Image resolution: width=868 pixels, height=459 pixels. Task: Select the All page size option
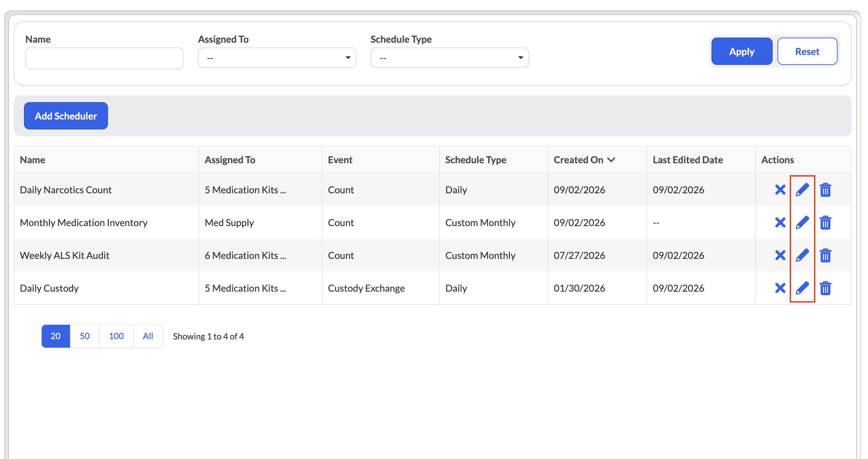click(148, 336)
